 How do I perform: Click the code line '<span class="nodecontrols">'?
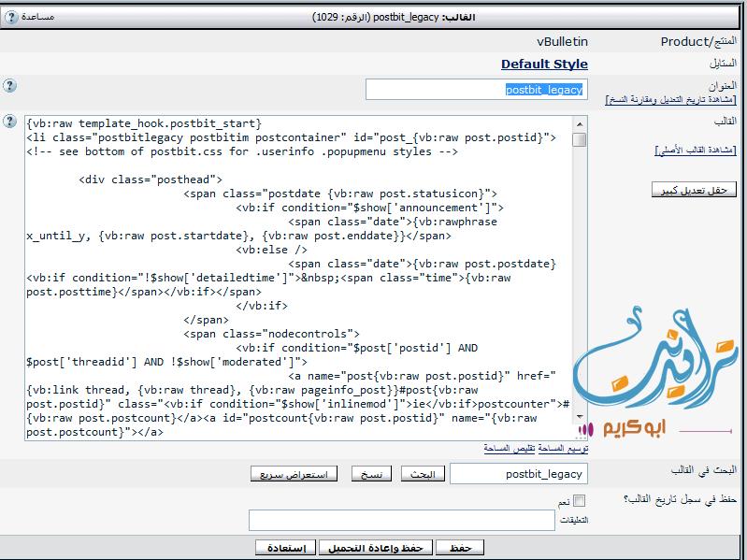tap(271, 334)
